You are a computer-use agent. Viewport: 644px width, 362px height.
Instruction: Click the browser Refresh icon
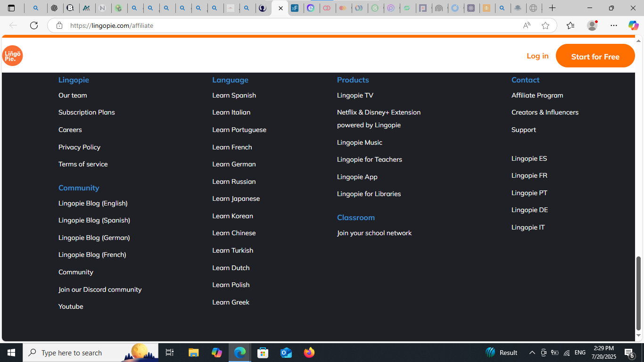pyautogui.click(x=34, y=25)
